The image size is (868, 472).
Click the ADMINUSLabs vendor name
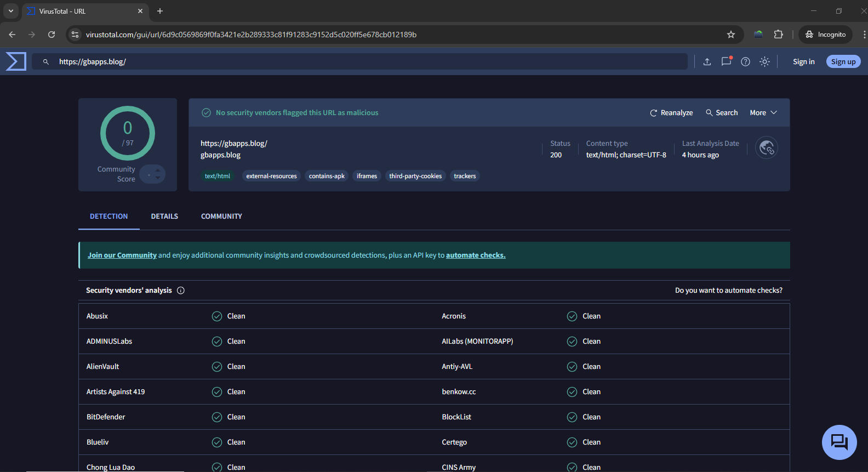(x=109, y=342)
